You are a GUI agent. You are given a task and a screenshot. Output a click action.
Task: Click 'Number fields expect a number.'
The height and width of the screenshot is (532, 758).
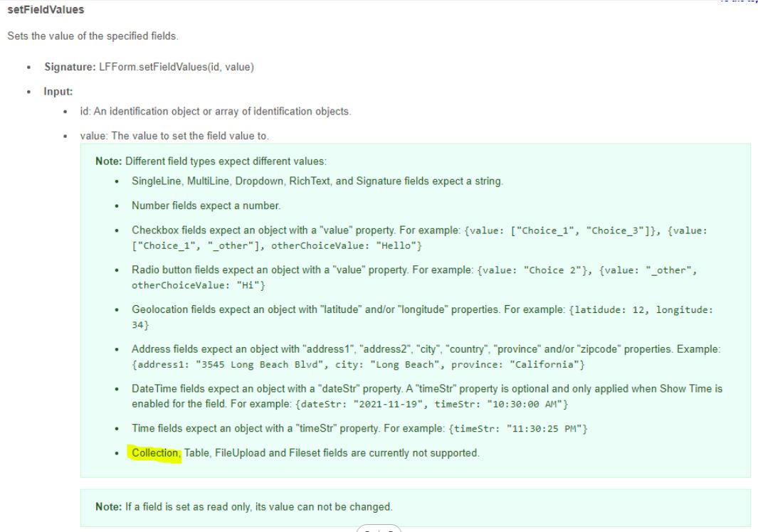[206, 206]
